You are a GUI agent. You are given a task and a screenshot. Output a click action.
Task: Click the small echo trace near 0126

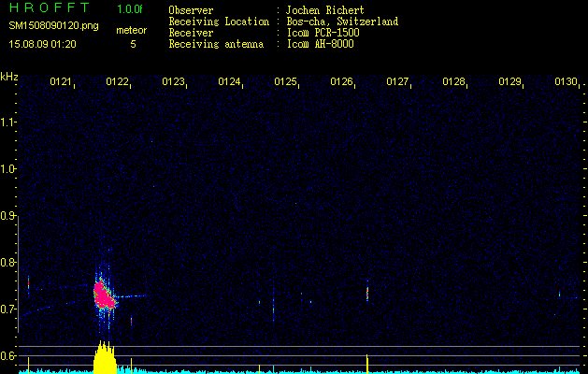click(367, 293)
